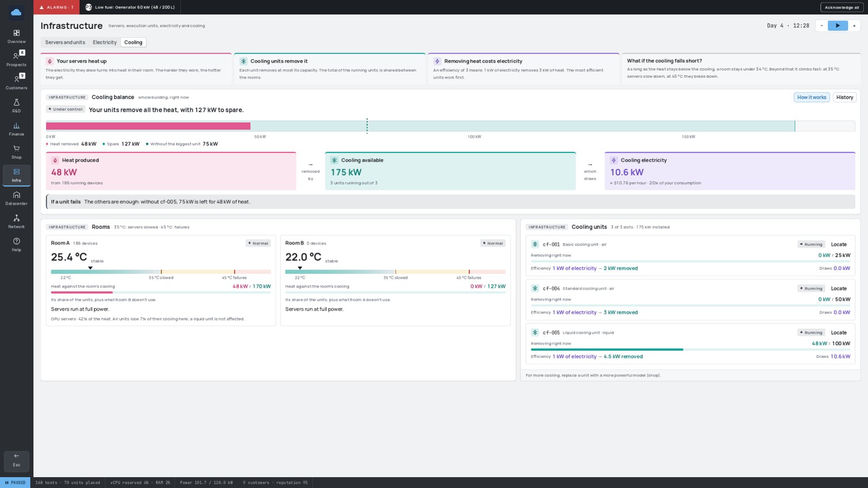Switch to the Electricity tab

tap(105, 42)
